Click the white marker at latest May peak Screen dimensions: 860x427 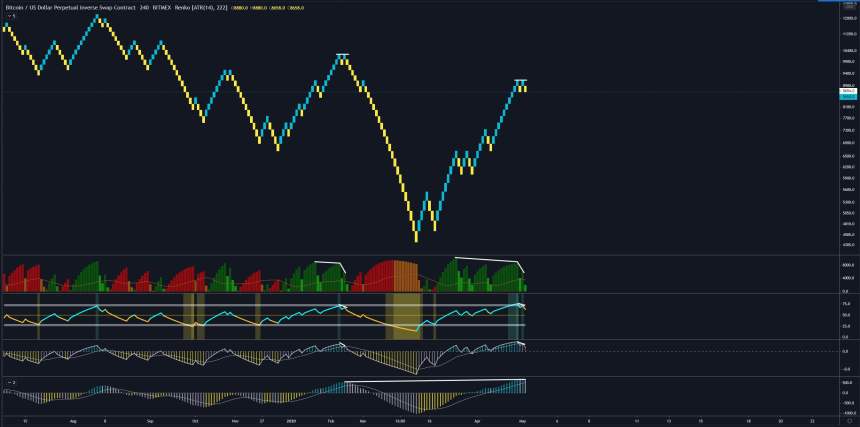tap(520, 80)
